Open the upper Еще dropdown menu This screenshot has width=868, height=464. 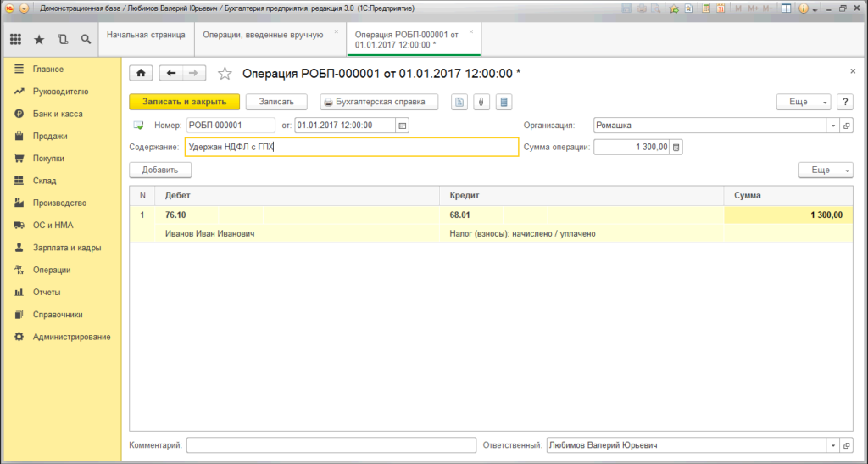(803, 102)
